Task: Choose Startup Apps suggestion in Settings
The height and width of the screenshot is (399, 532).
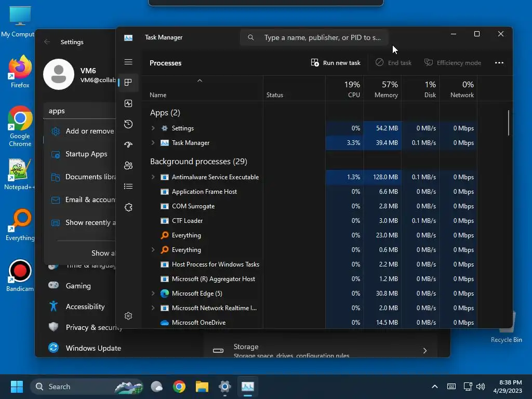Action: click(81, 154)
